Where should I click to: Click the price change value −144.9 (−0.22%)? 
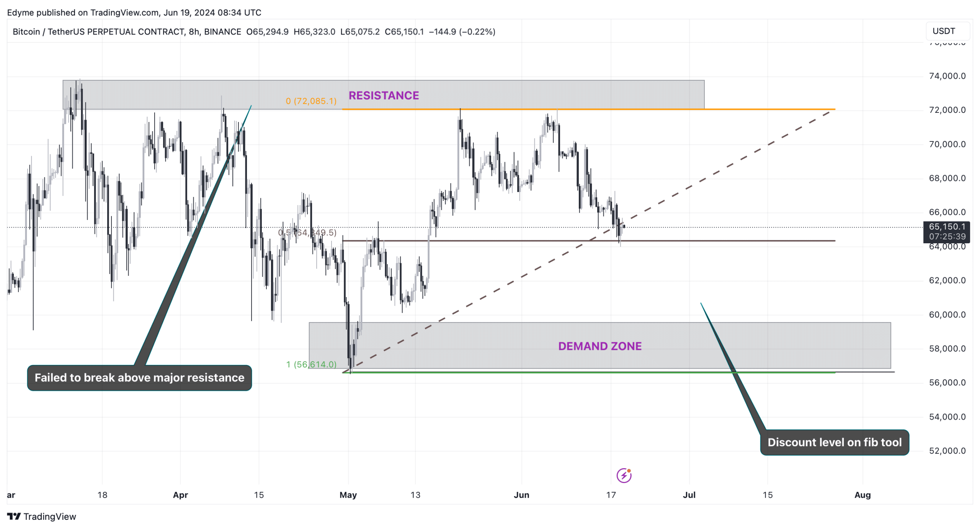click(462, 32)
